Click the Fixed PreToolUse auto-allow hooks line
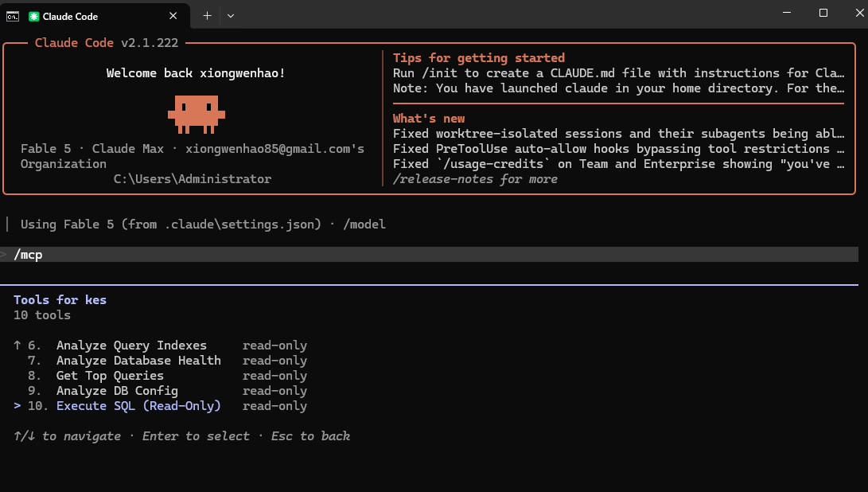This screenshot has width=868, height=492. point(618,149)
